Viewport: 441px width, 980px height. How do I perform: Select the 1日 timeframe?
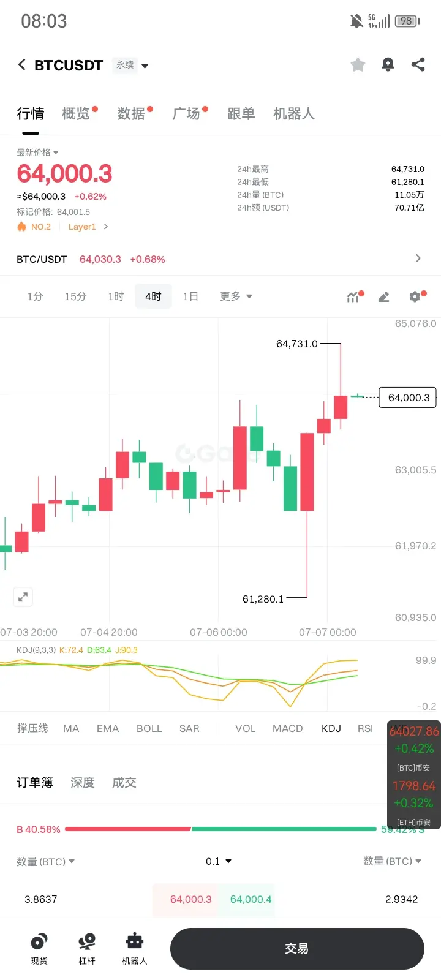[x=190, y=296]
